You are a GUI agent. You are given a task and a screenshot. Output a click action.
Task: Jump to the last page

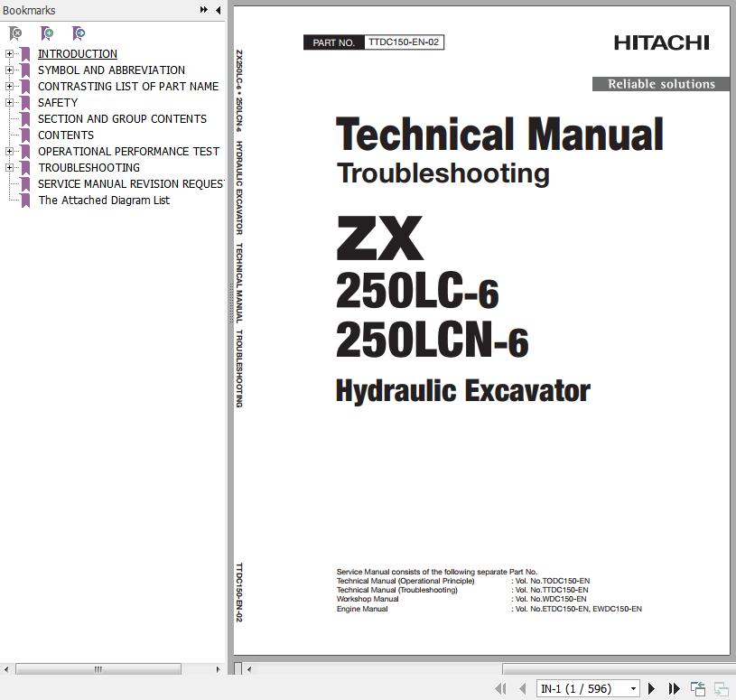click(674, 689)
